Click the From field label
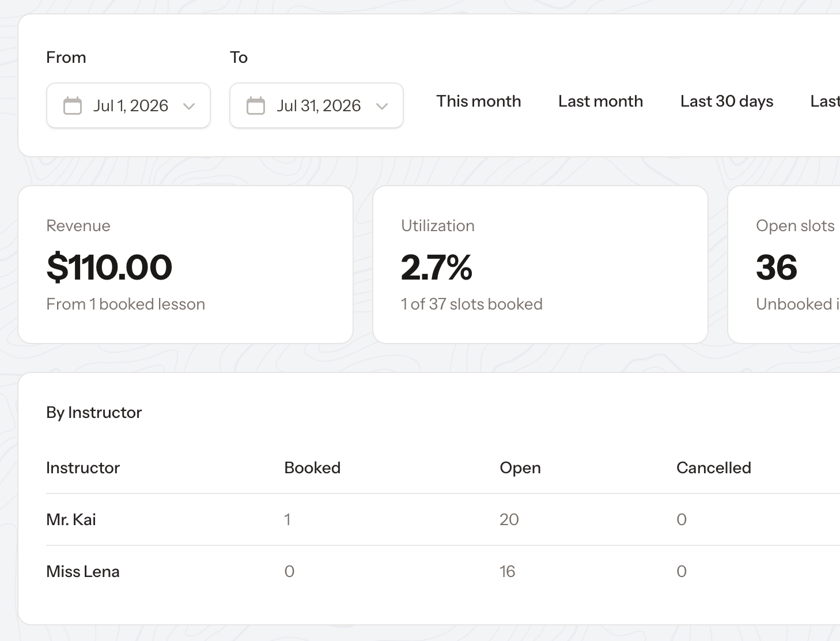 click(x=66, y=57)
